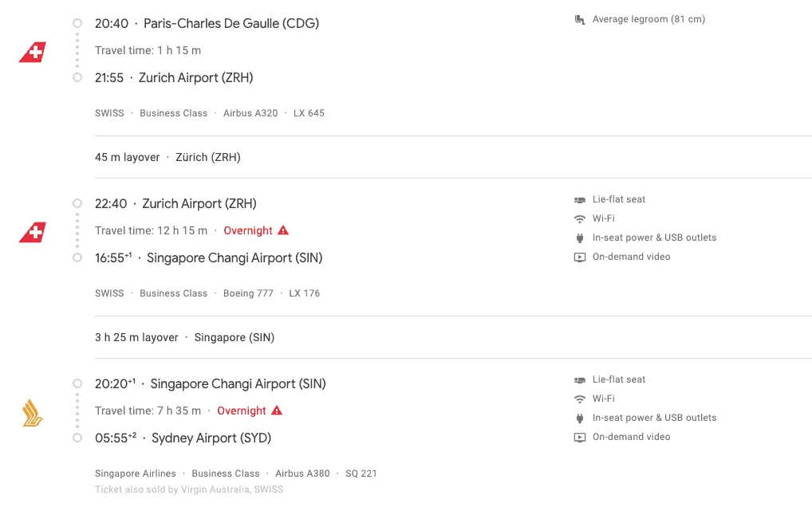
Task: Click the Ticket also sold by Virgin Australia text
Action: [x=189, y=489]
